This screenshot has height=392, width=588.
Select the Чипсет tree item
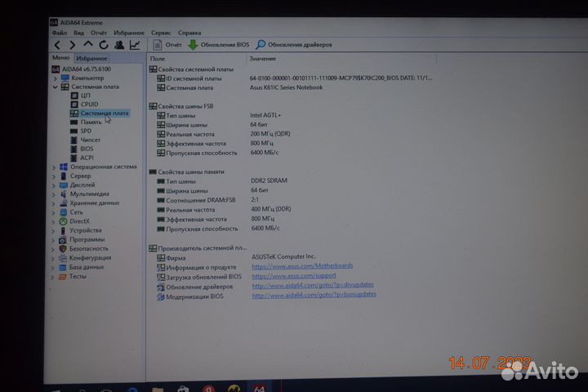[91, 140]
